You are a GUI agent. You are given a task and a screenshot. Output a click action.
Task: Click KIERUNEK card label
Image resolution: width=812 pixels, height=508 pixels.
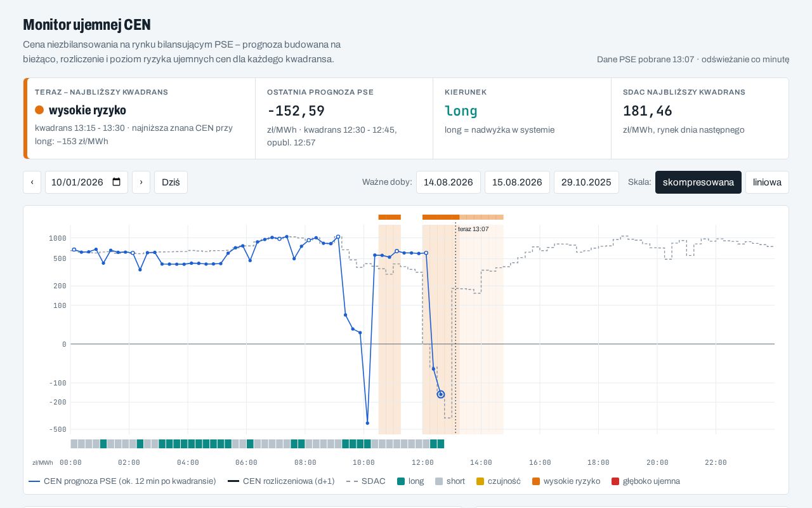tap(466, 92)
